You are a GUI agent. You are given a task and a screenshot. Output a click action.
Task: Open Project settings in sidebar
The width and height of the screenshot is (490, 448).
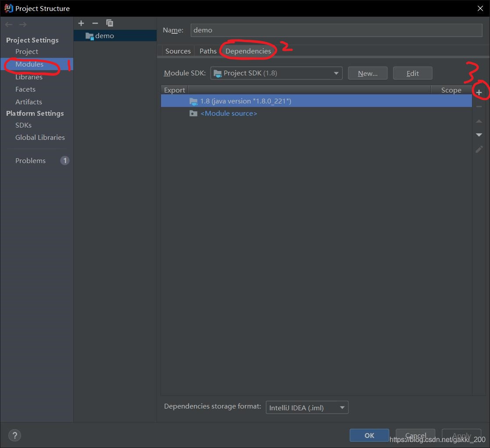(x=27, y=52)
